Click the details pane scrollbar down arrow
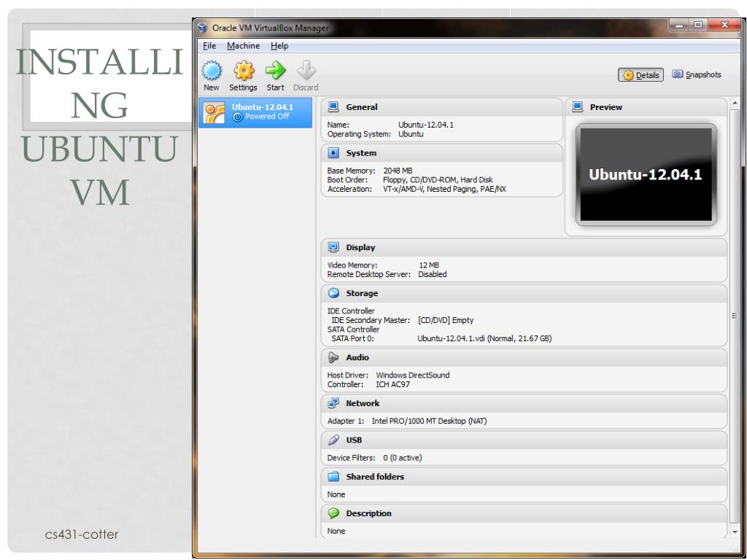Screen dimensions: 747x560 735,532
